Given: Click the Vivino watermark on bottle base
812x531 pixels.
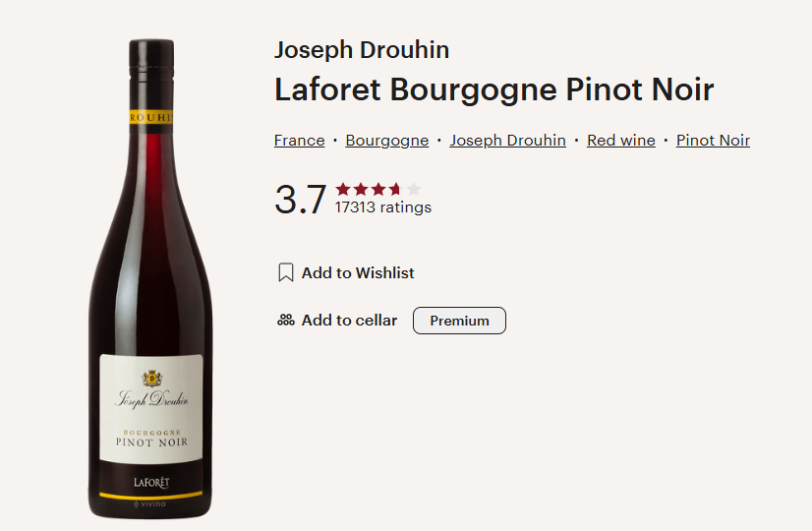Looking at the screenshot, I should point(149,503).
